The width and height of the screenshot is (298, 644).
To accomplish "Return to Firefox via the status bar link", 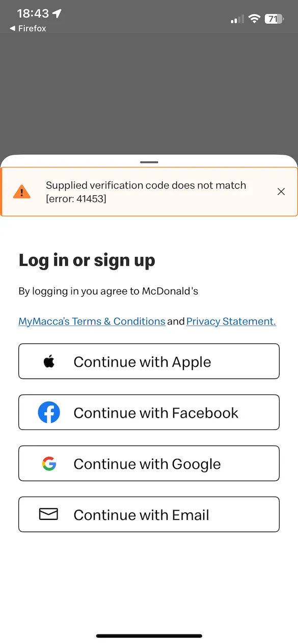I will [28, 28].
